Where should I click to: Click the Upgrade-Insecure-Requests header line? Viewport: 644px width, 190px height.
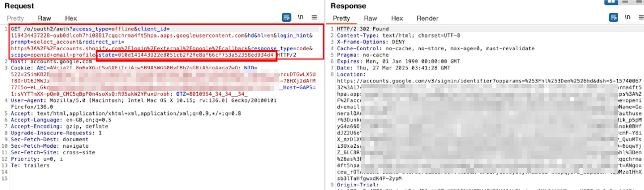click(56, 133)
